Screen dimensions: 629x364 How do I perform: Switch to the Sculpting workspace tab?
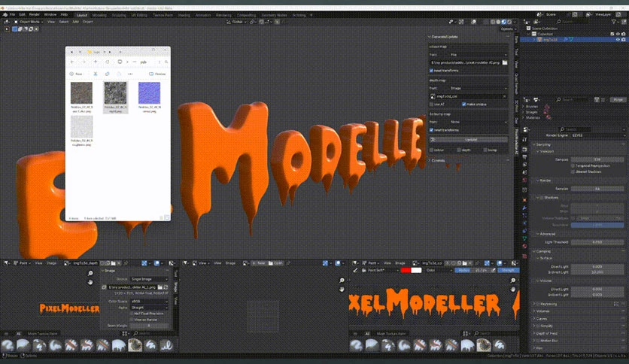point(119,15)
